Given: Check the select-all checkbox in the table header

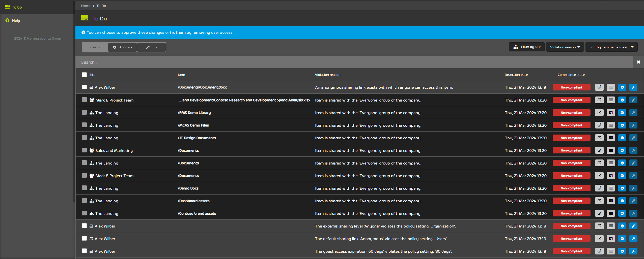Looking at the screenshot, I should (x=84, y=75).
